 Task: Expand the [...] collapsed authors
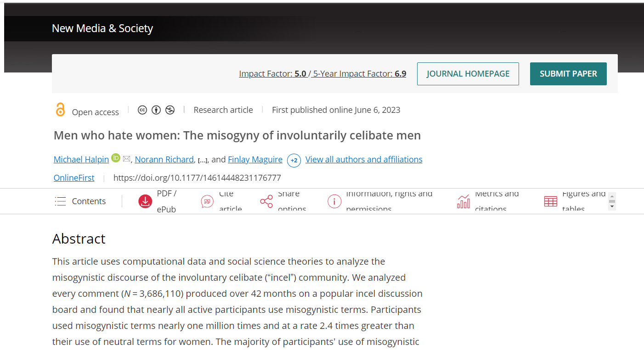click(203, 160)
